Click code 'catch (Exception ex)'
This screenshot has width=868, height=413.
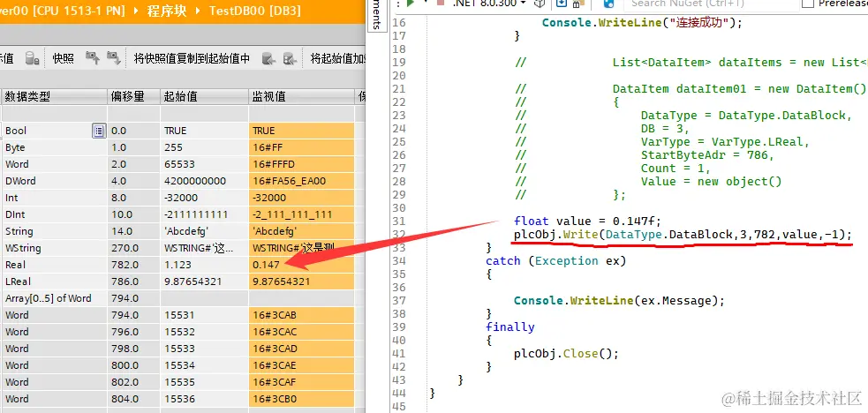(x=555, y=261)
